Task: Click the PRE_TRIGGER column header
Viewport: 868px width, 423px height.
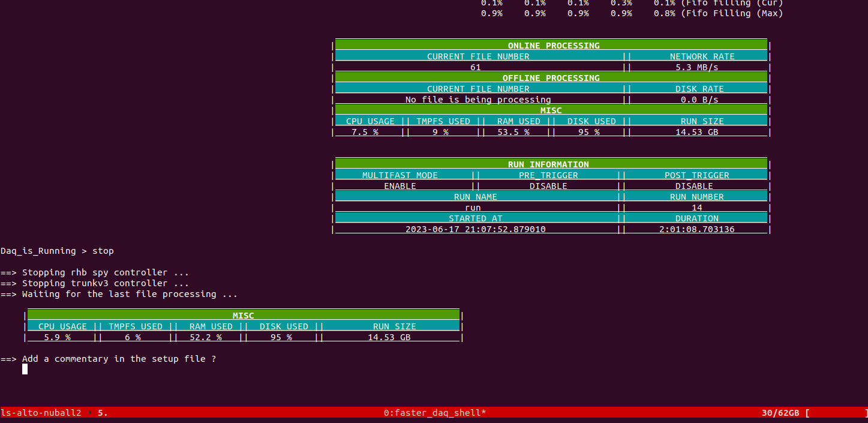Action: 548,175
